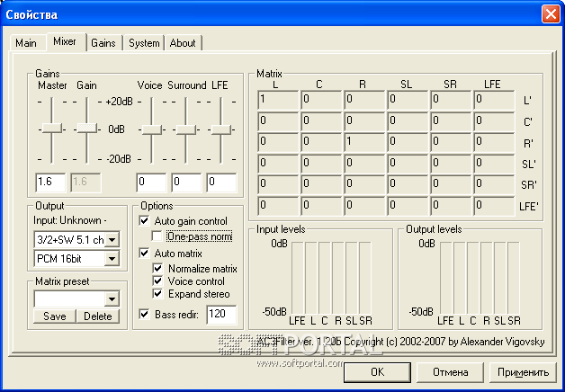
Task: Click the Voice gain value field
Action: [151, 183]
